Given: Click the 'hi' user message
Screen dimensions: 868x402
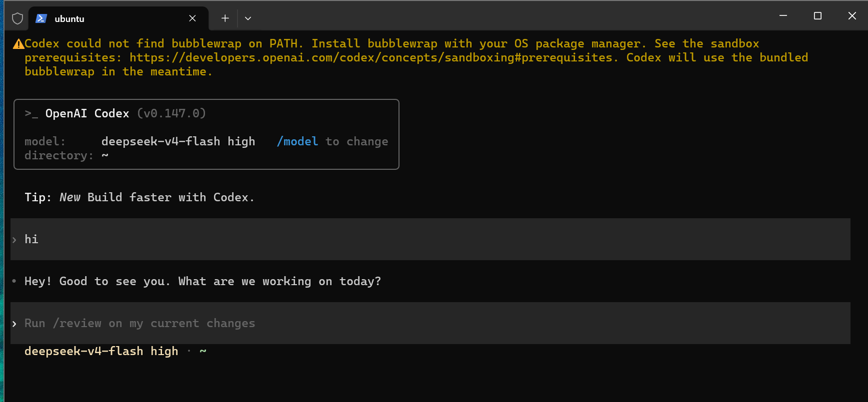Looking at the screenshot, I should 31,239.
